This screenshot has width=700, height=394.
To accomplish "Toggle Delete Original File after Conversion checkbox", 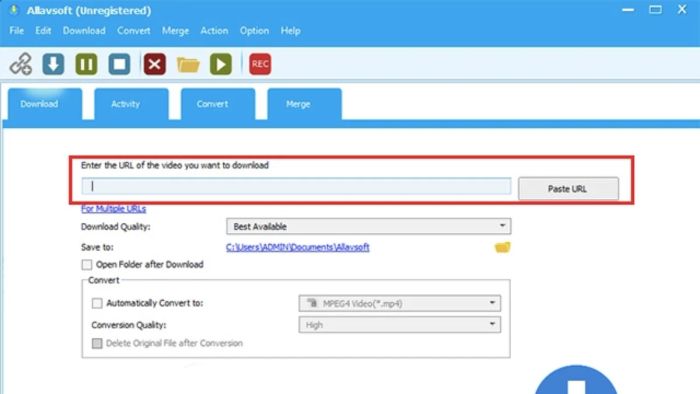I will coord(97,343).
